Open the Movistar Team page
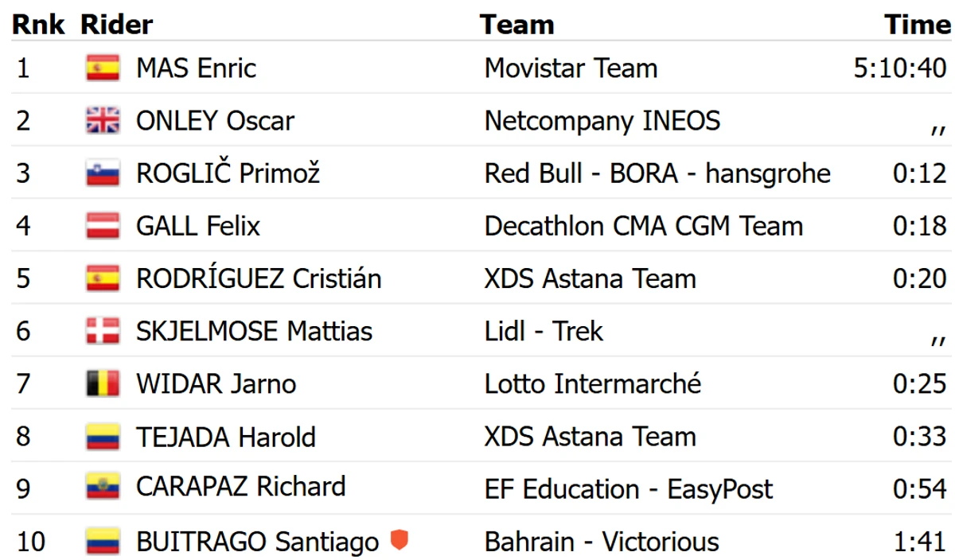Viewport: 955px width, 560px height. [571, 68]
